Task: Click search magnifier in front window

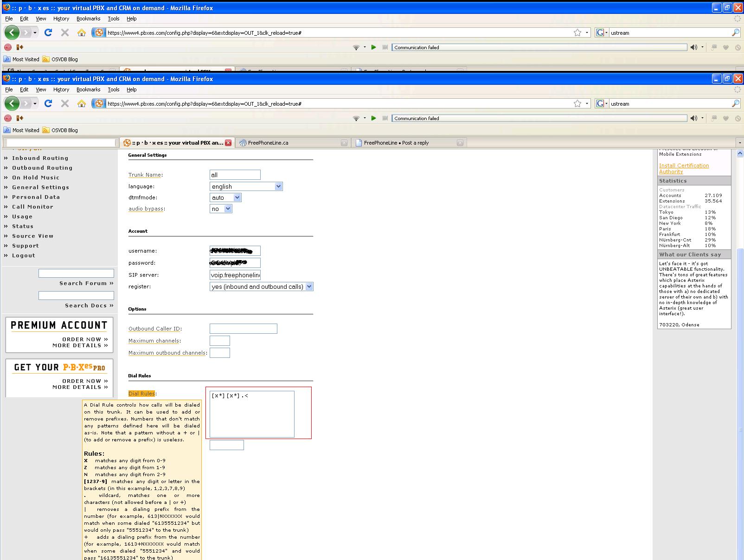Action: click(735, 103)
